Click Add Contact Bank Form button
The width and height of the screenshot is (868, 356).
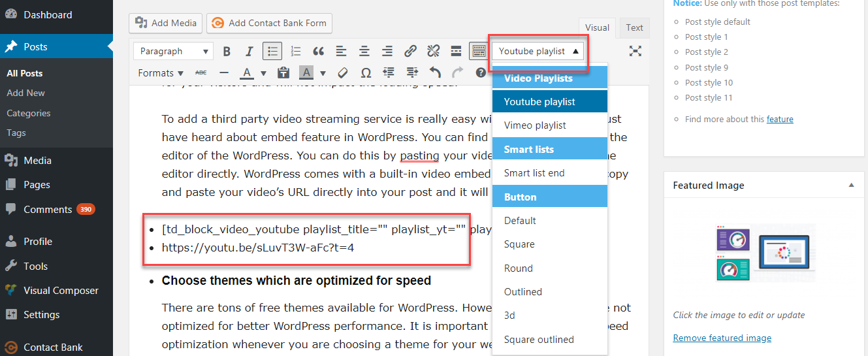point(269,23)
